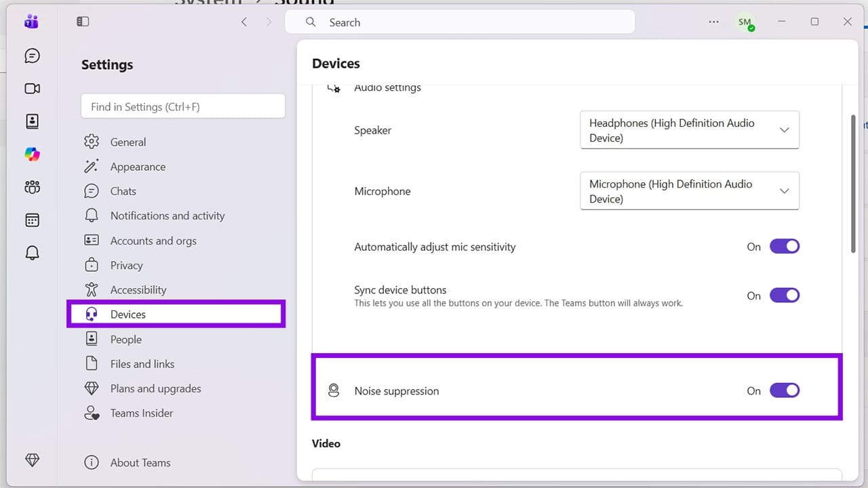Open the Contacts icon in left rail
Viewport: 868px width, 488px height.
pyautogui.click(x=32, y=121)
